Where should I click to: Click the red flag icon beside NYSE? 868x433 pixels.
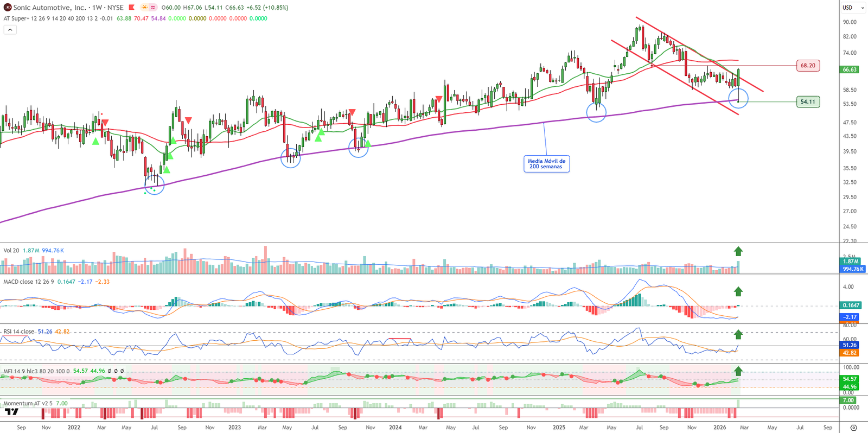(131, 8)
